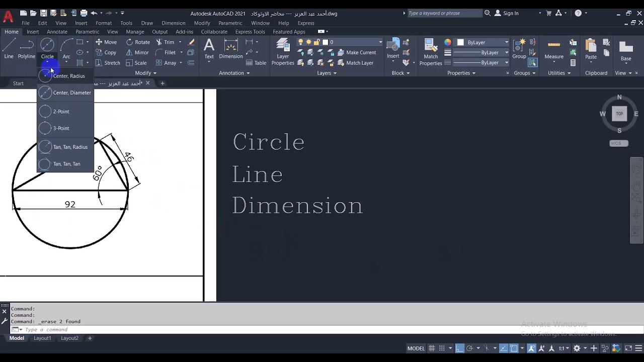Open the Layer Properties manager
The width and height of the screenshot is (644, 362).
(283, 52)
